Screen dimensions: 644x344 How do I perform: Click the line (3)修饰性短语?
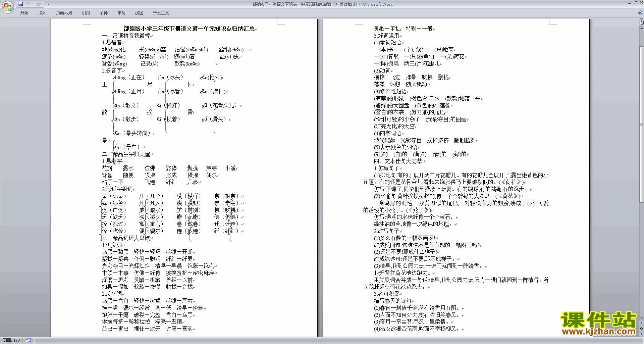(390, 91)
